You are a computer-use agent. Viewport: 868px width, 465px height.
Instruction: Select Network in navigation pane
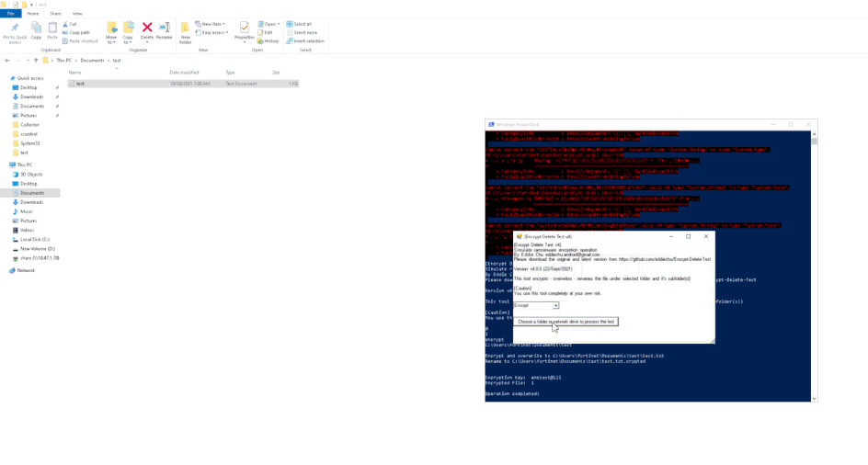click(22, 271)
